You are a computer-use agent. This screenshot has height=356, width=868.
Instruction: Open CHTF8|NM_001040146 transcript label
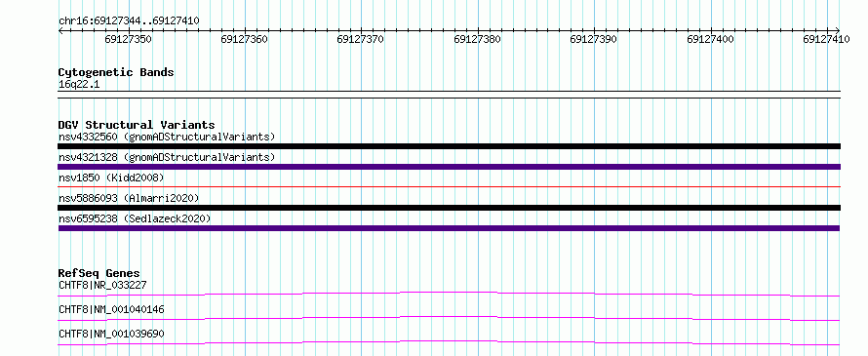coord(111,309)
